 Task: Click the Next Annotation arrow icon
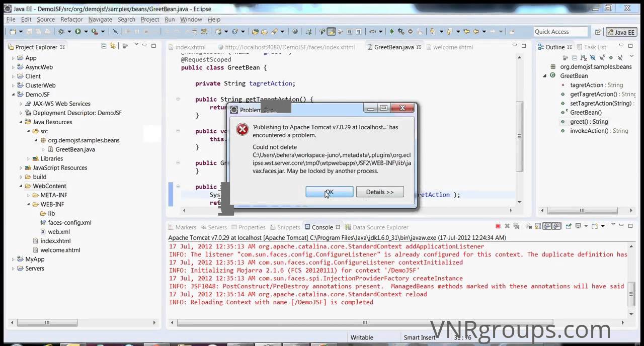click(432, 31)
